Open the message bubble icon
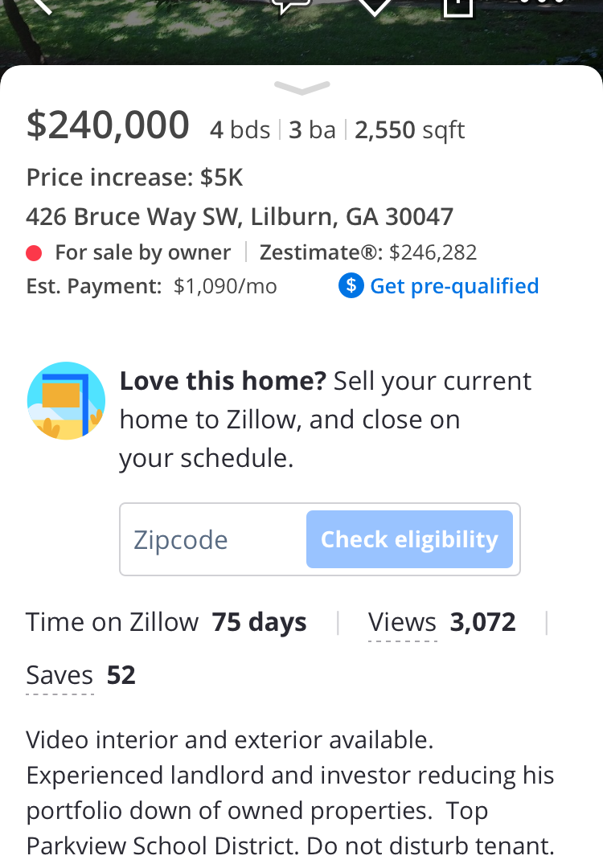The width and height of the screenshot is (603, 868). (x=291, y=6)
